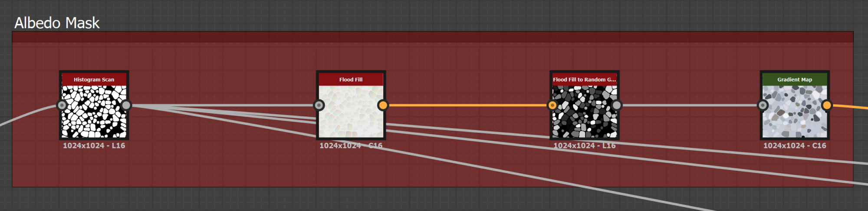The height and width of the screenshot is (211, 868).
Task: Click Flood Fill to Random Grayscale input connector
Action: (552, 105)
